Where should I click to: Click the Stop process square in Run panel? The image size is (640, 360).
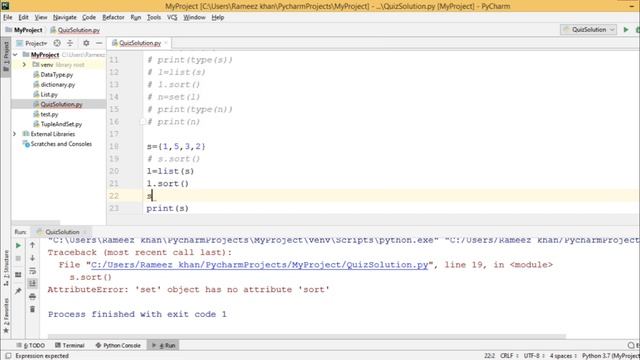click(x=18, y=258)
